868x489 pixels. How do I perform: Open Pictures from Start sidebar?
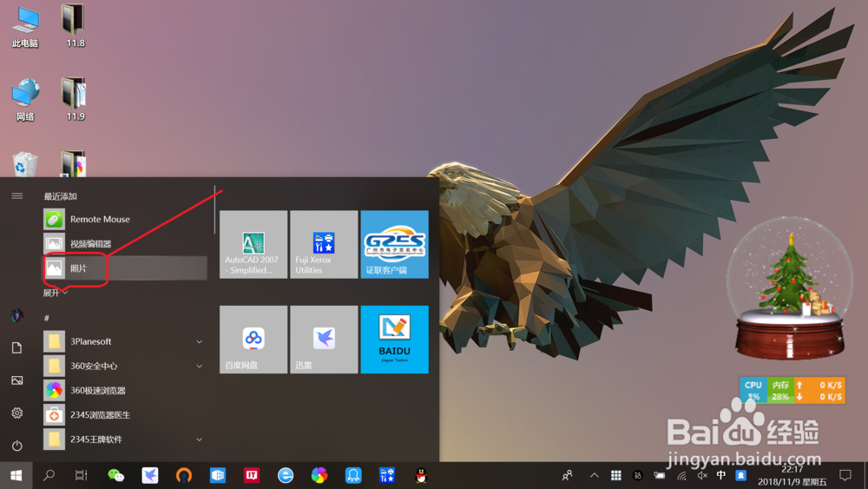pos(17,380)
